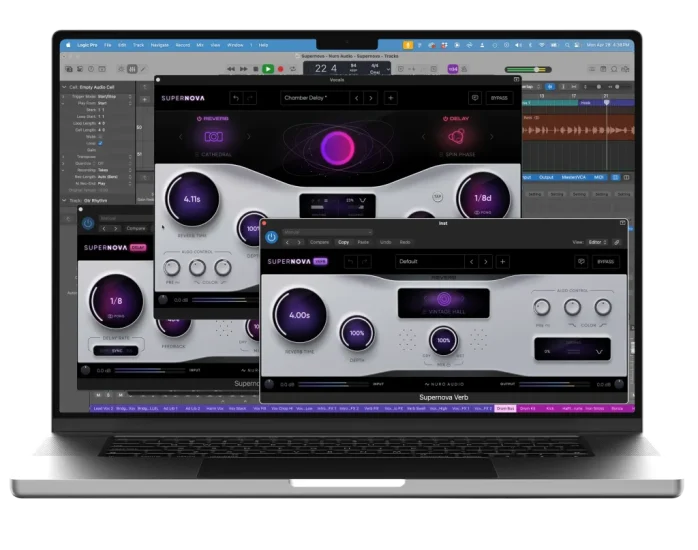
Task: Click the Record button in Logic transport
Action: 280,69
